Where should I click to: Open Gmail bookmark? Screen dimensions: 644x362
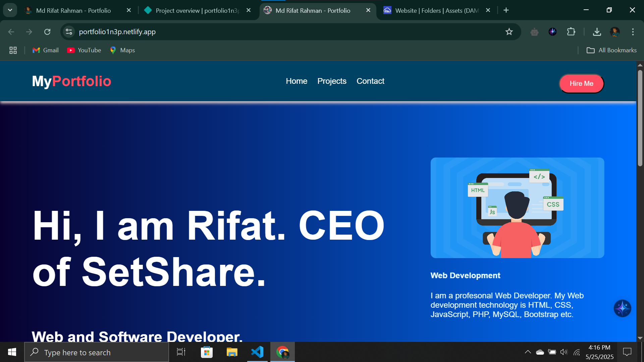click(46, 50)
